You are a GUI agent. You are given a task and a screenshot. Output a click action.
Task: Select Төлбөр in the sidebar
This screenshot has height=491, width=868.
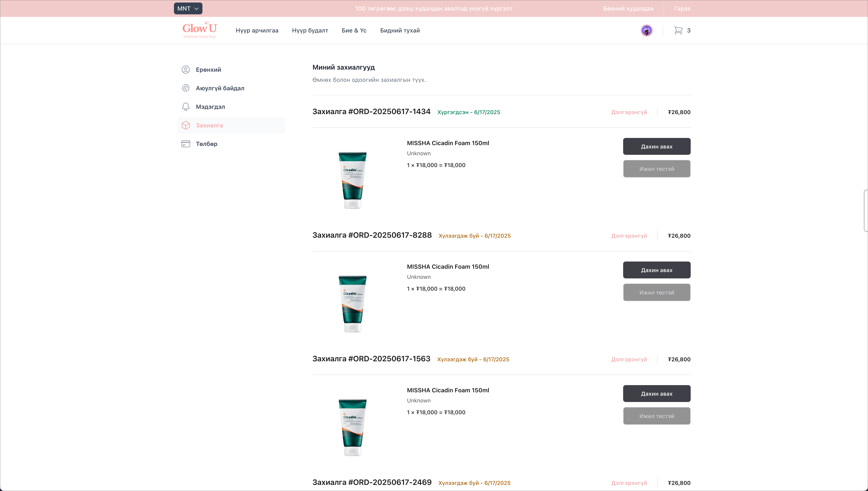(x=231, y=144)
